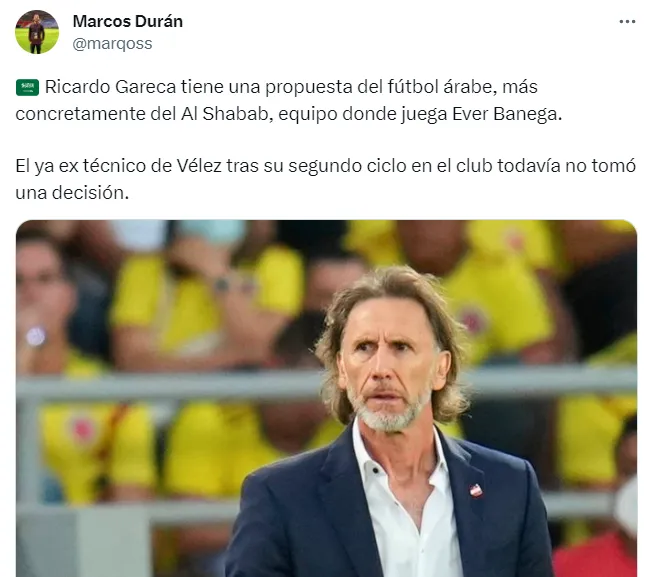This screenshot has height=577, width=655.
Task: Open Marcos Durán's profile picture
Action: 37,32
